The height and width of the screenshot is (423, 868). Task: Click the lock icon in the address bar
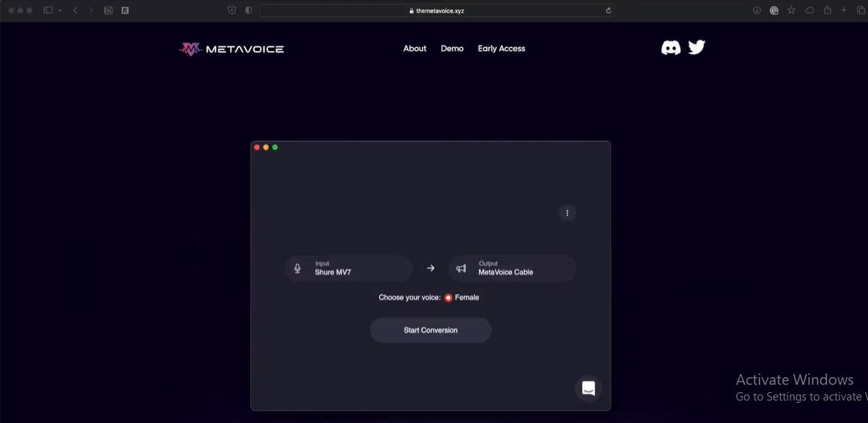(411, 10)
